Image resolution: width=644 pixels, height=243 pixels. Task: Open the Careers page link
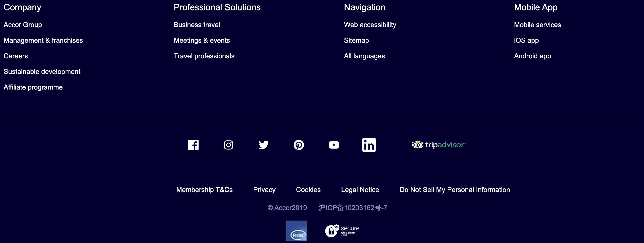16,56
